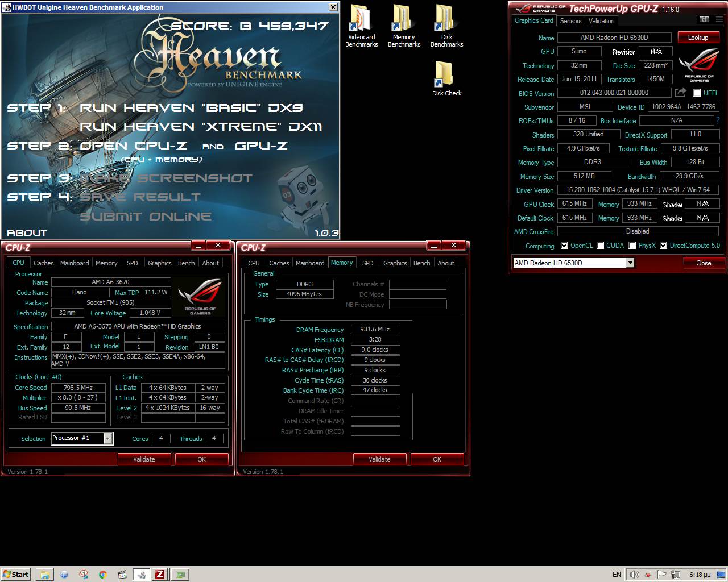Screen dimensions: 728x582
Task: Click the BIOS export share icon
Action: pyautogui.click(x=680, y=92)
